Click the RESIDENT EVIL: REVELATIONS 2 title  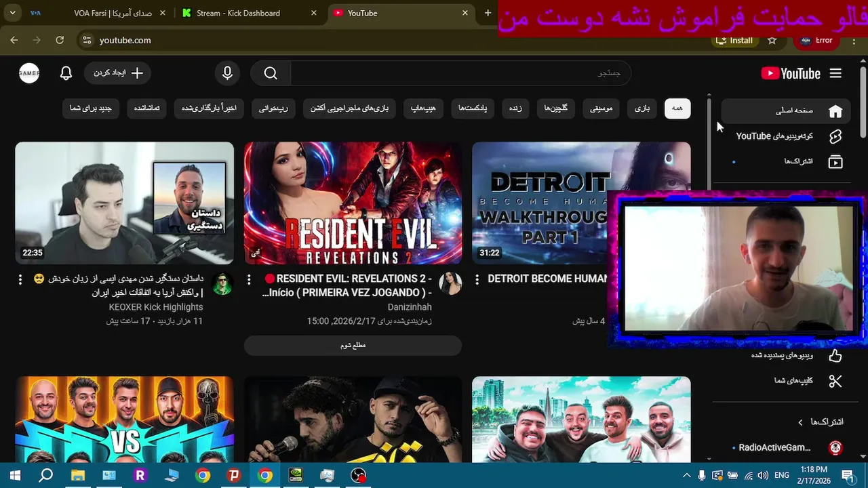347,285
